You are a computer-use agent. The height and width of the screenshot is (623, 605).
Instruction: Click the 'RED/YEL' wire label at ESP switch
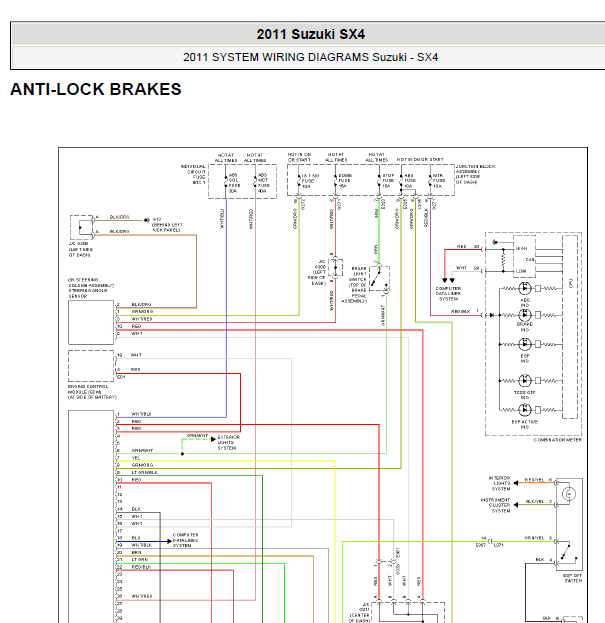pyautogui.click(x=534, y=480)
